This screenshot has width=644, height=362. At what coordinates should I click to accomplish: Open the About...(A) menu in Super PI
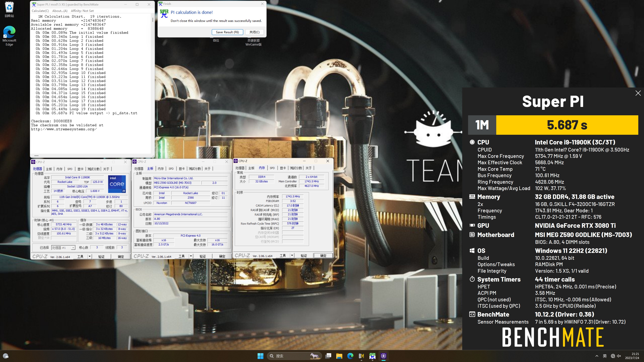pyautogui.click(x=60, y=11)
